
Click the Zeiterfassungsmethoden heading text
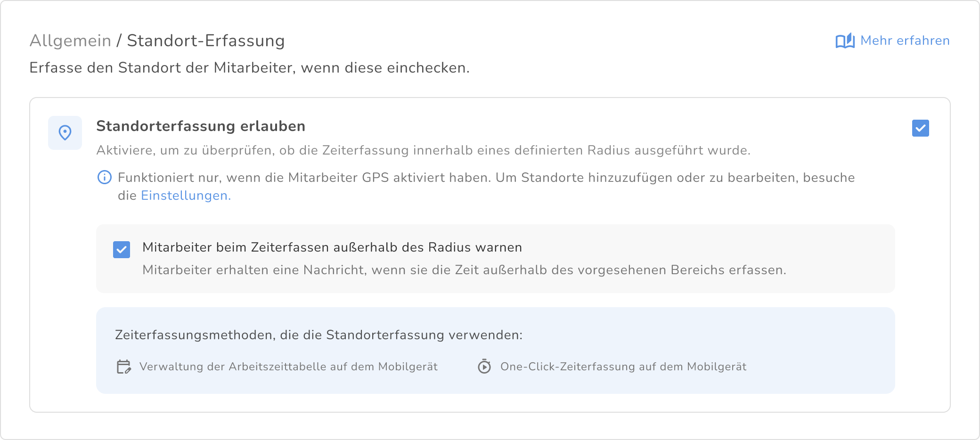319,335
